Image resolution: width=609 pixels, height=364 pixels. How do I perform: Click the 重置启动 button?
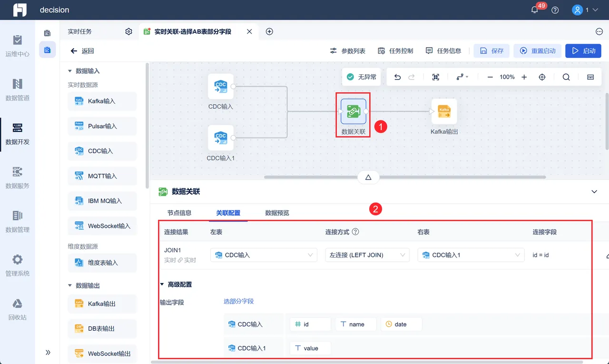click(538, 51)
